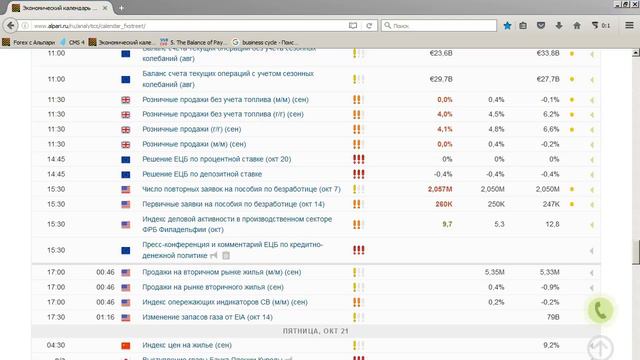Open Индекс опережающих индикаторов СВ link
This screenshot has width=640, height=360.
[x=225, y=302]
